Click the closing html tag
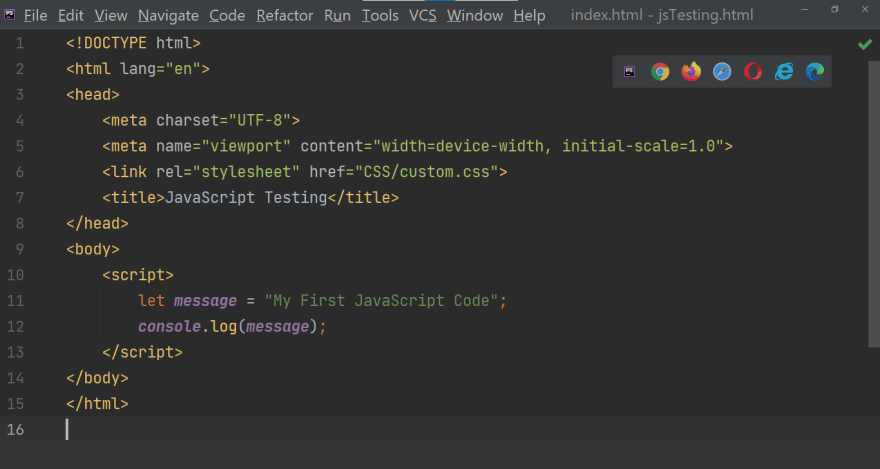This screenshot has width=880, height=469. pos(97,404)
